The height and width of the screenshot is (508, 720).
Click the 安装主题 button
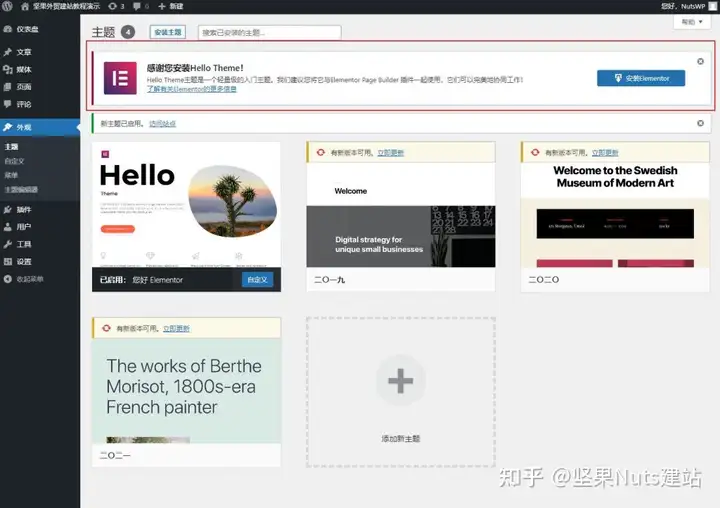click(x=168, y=32)
